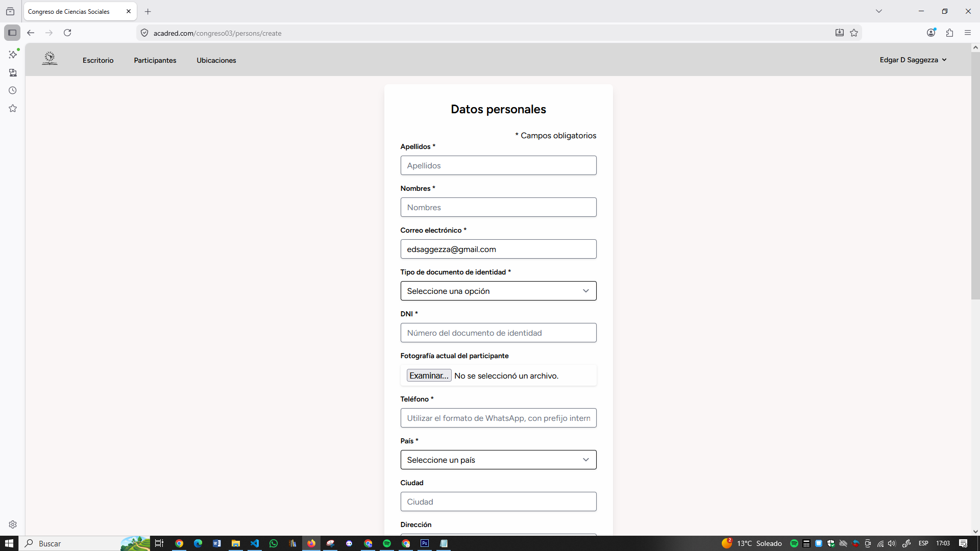This screenshot has height=551, width=980.
Task: Focus the Nombres input field
Action: coord(498,207)
